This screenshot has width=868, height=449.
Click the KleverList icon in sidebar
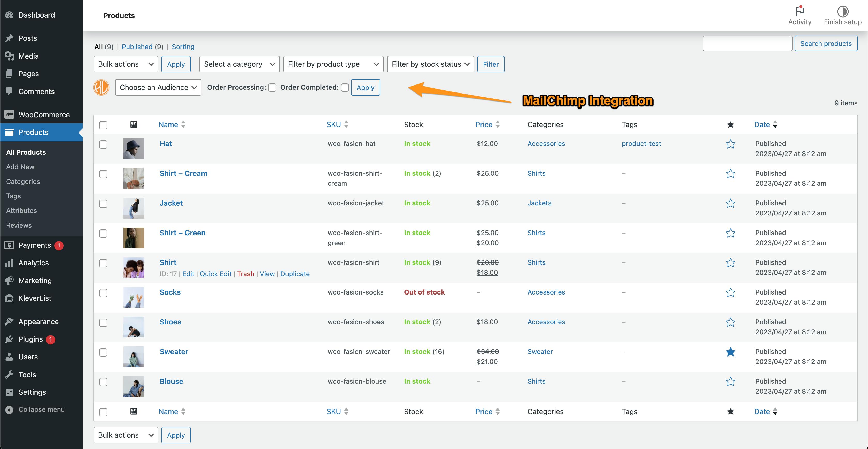point(10,298)
